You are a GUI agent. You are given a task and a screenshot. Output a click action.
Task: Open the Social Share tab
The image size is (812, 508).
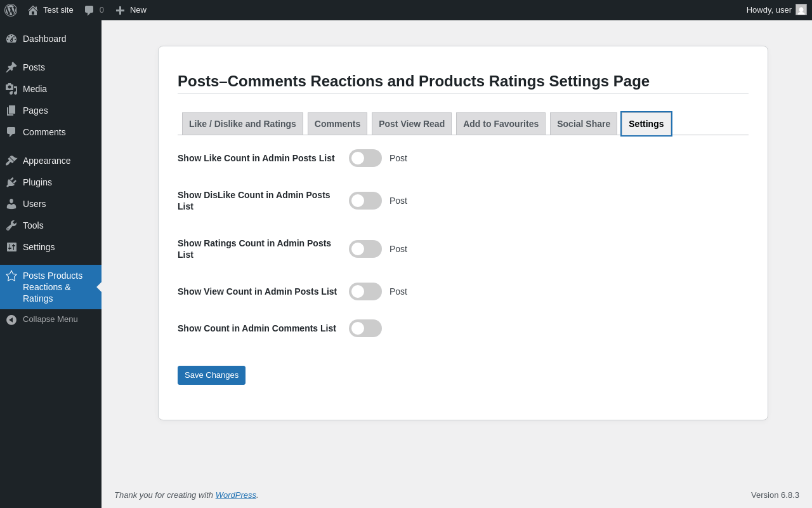coord(584,124)
